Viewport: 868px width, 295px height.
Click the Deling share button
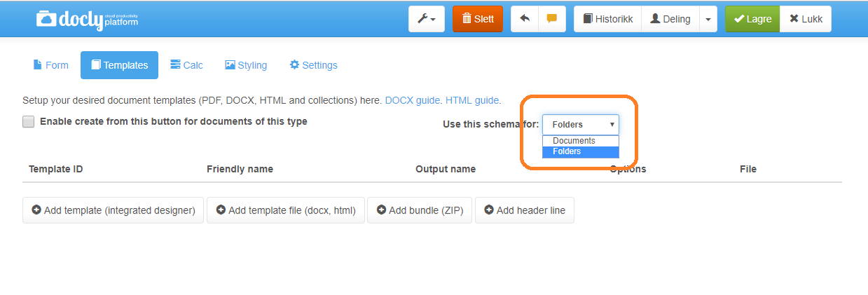[670, 20]
